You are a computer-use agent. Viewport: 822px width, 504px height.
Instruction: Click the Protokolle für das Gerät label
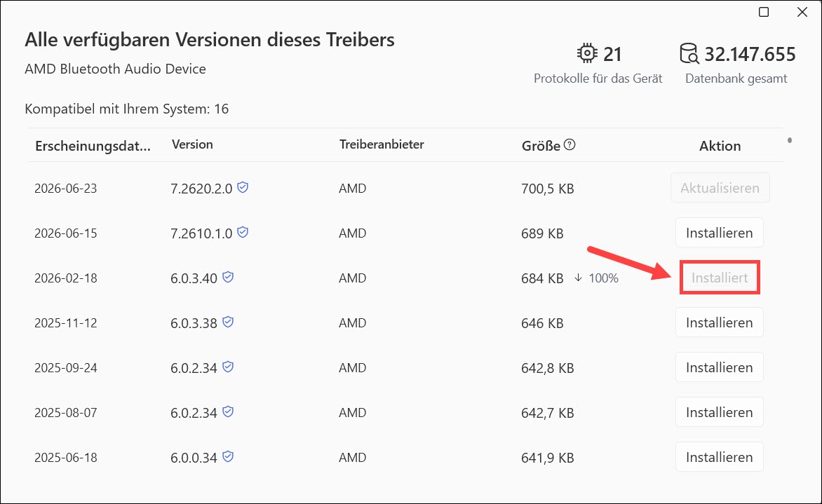598,79
